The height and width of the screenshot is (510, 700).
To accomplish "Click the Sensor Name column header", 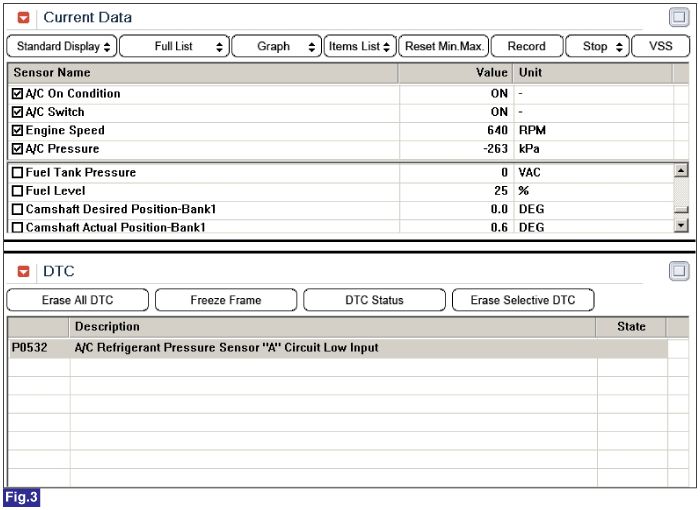I will click(203, 73).
